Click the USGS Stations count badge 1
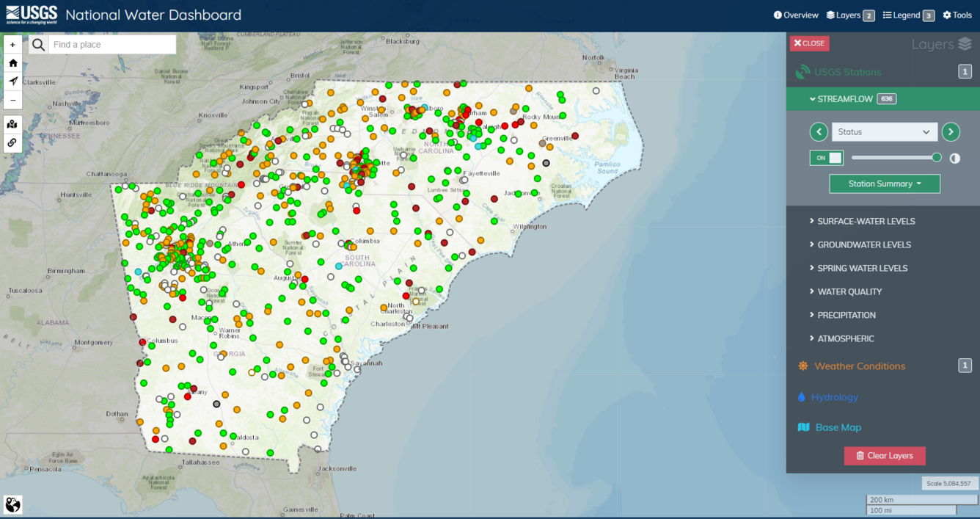The image size is (980, 519). [x=965, y=71]
